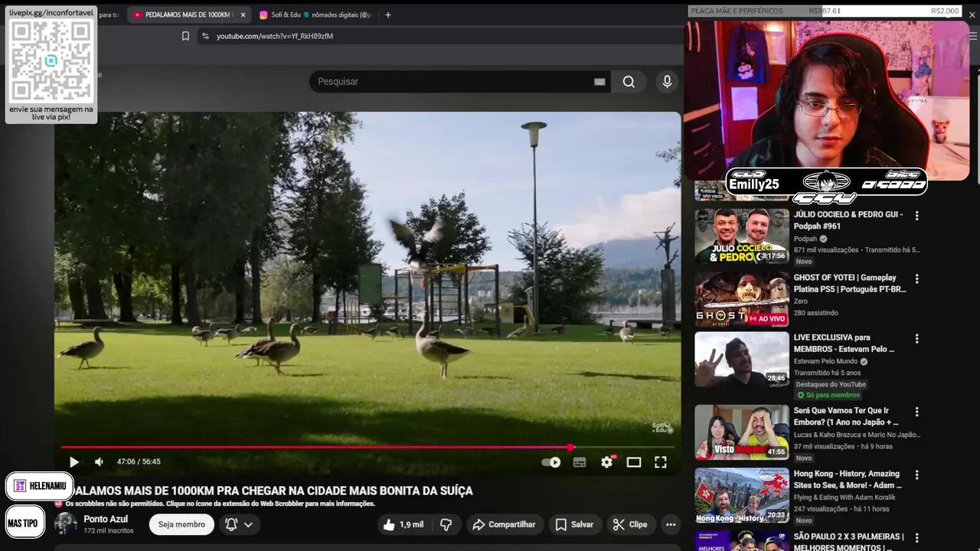Open the Ponto Azul channel name

coord(106,519)
